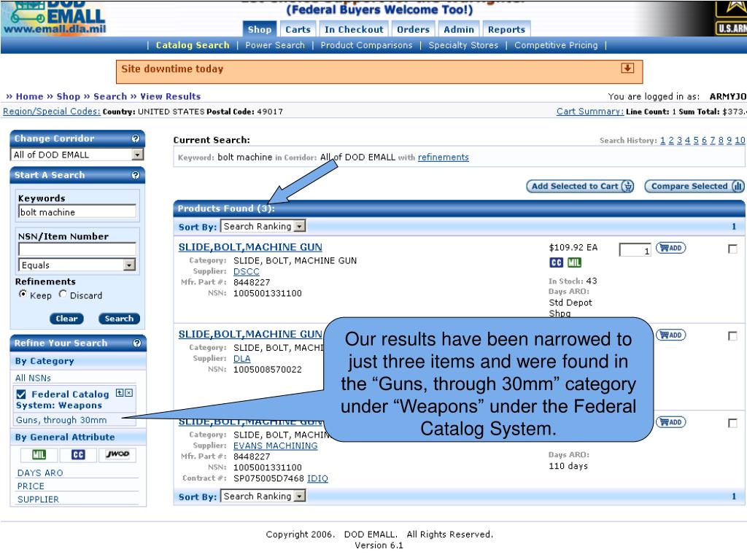Click the NSN/Item Number input field

[x=77, y=249]
